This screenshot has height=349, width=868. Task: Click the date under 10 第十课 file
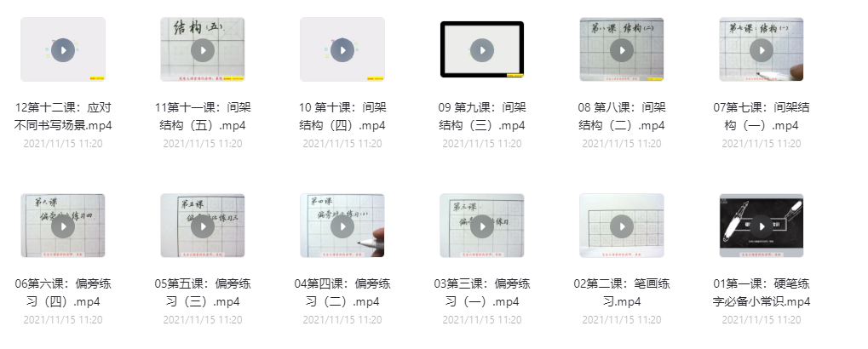pyautogui.click(x=342, y=144)
